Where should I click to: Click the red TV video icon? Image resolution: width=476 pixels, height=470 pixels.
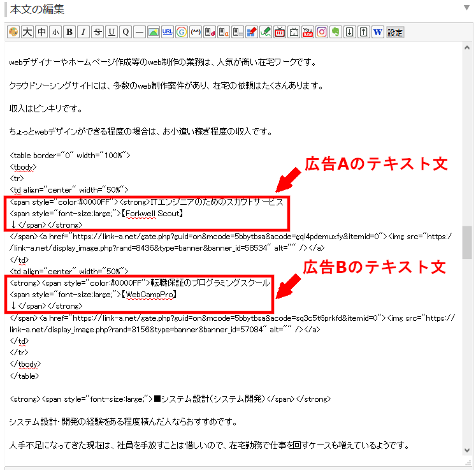[x=280, y=32]
